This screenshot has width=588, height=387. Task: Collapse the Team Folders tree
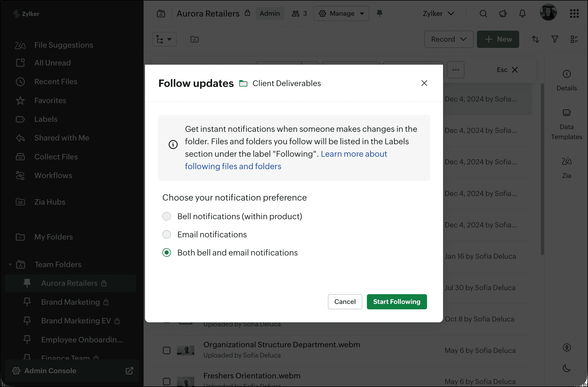tap(10, 264)
